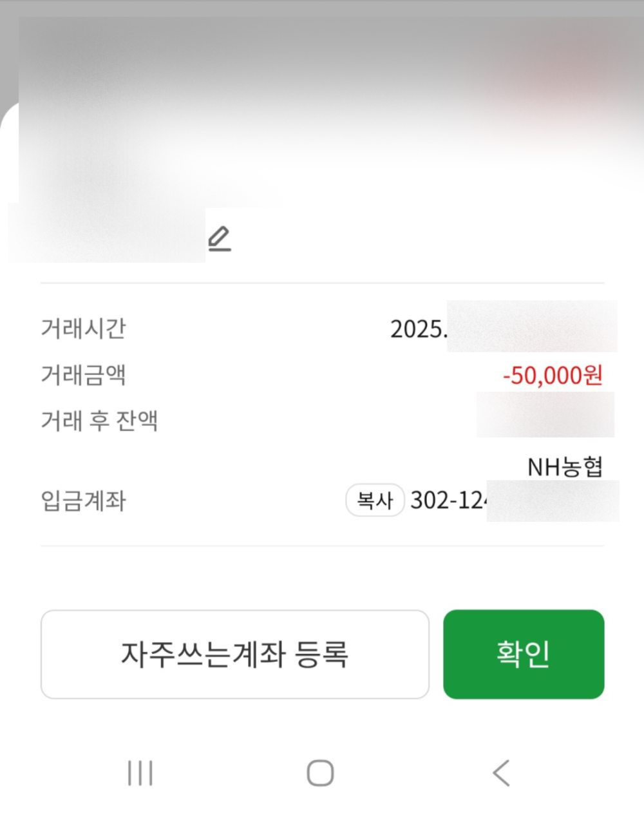Tap the blurred memo field beside pencil

tap(107, 234)
